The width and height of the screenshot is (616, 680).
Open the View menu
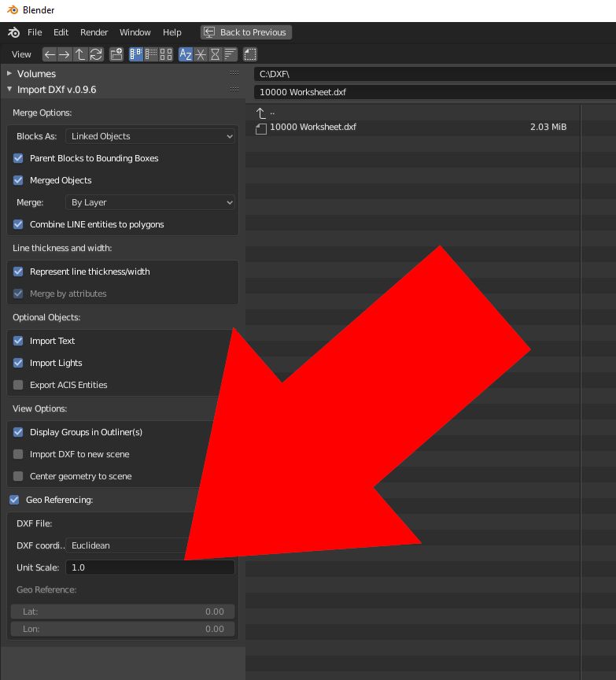click(x=21, y=54)
